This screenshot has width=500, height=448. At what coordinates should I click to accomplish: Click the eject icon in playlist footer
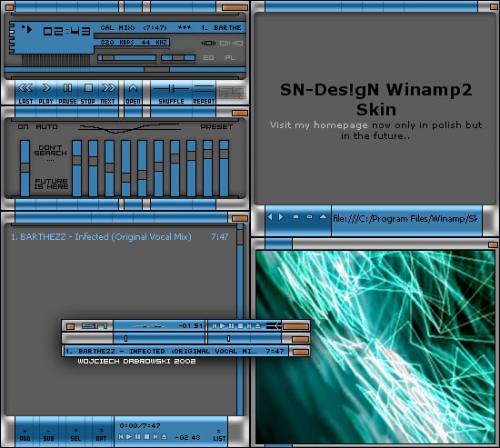coord(164,437)
